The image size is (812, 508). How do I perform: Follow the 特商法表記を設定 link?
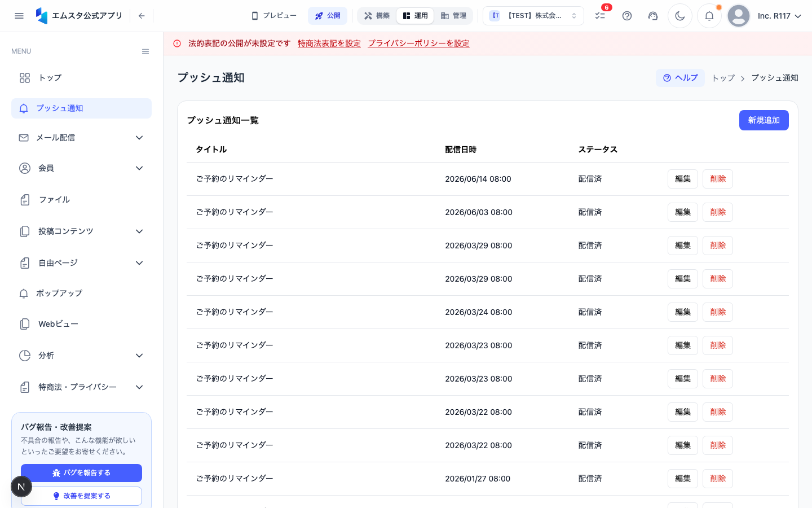point(329,43)
